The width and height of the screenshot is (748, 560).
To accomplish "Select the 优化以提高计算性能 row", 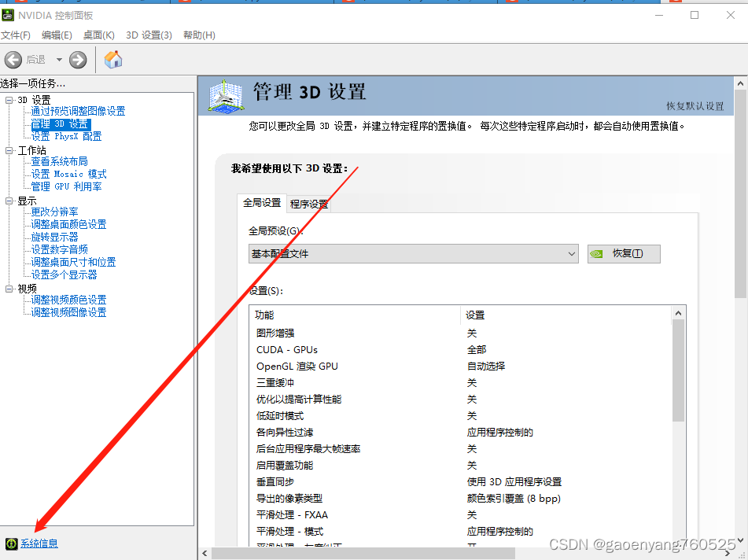I will (460, 400).
